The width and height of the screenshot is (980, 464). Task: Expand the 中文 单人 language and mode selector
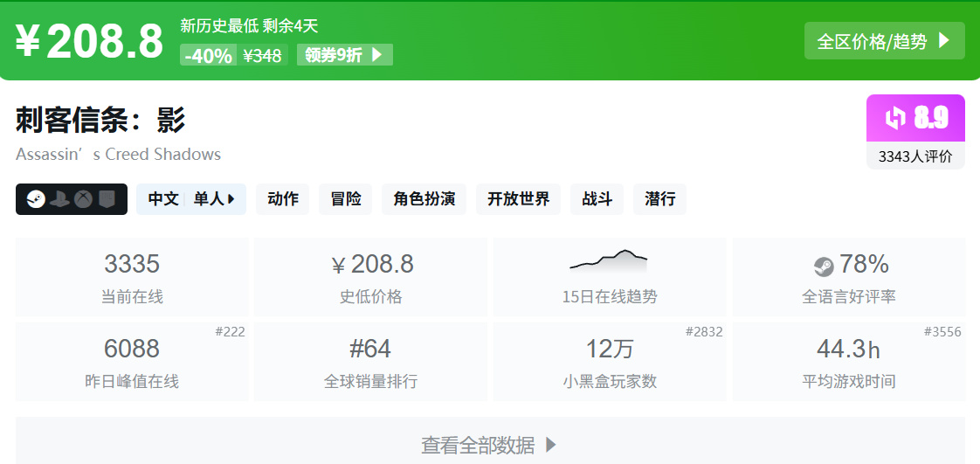(x=191, y=199)
